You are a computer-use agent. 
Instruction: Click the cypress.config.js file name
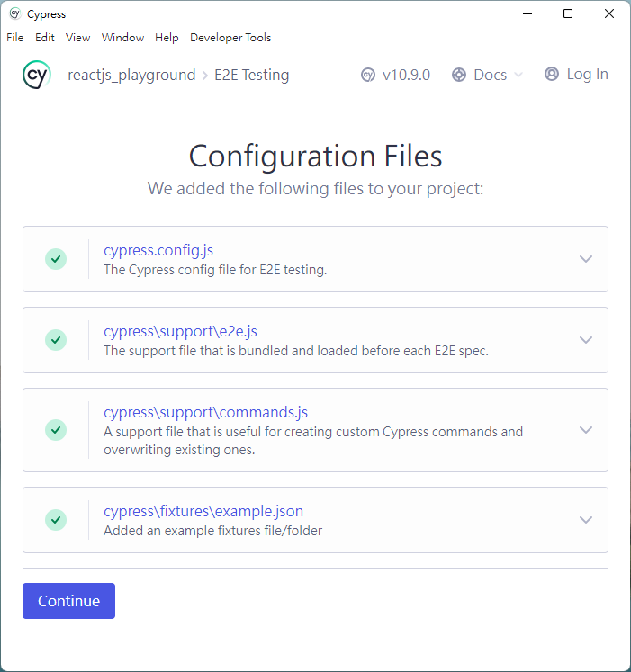click(x=158, y=250)
